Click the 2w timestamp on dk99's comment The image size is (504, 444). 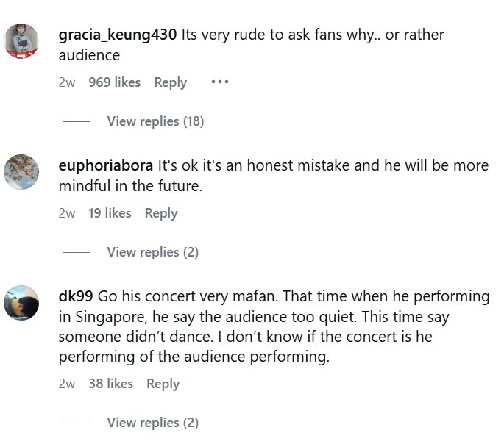tap(66, 384)
